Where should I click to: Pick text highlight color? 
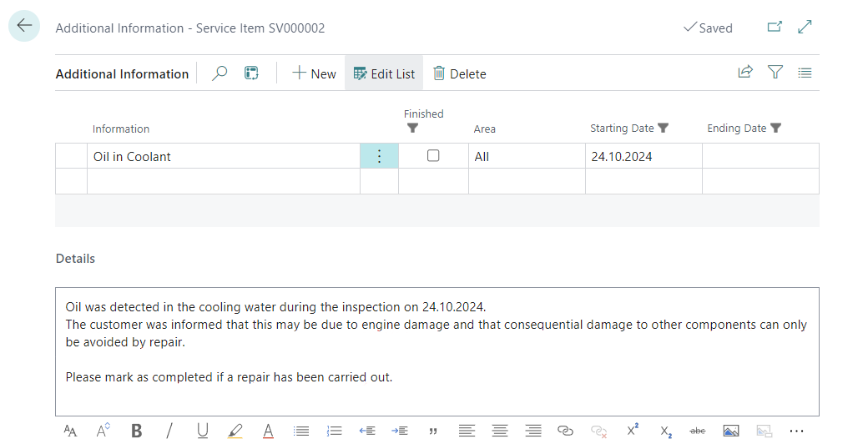point(235,431)
